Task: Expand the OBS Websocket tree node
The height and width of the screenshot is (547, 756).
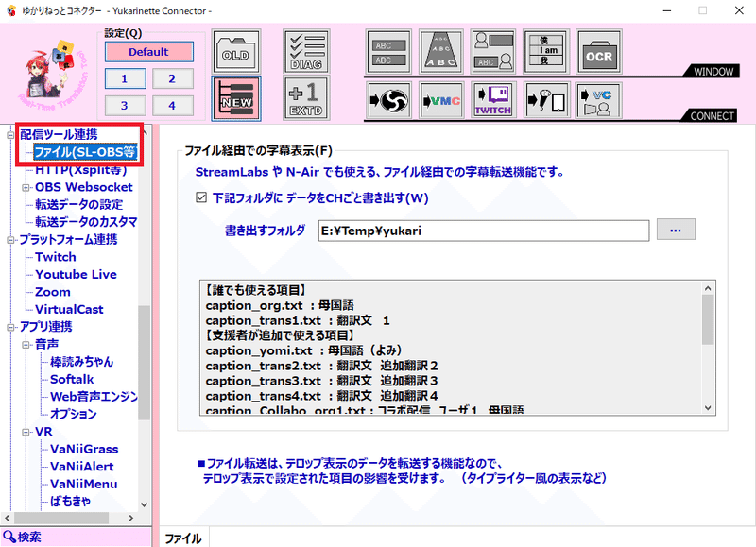Action: click(x=26, y=187)
